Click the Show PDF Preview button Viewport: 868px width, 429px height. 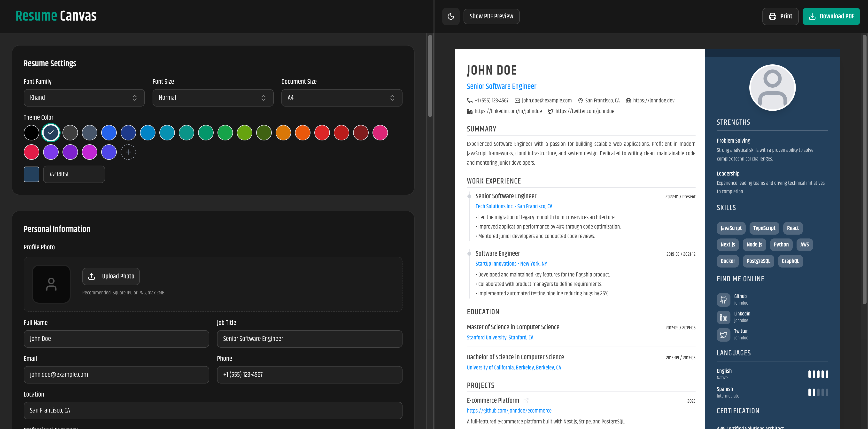tap(491, 16)
